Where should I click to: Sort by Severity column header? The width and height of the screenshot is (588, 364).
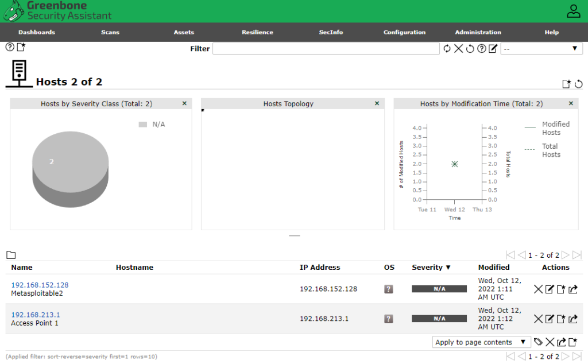tap(431, 268)
